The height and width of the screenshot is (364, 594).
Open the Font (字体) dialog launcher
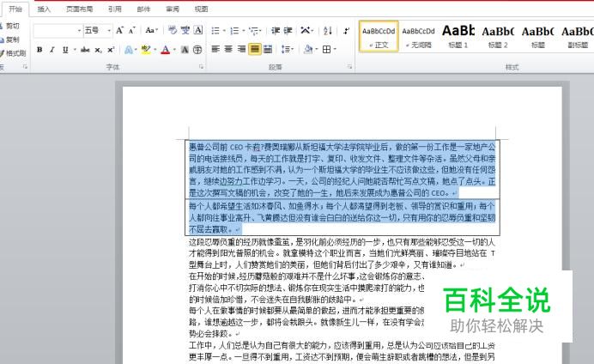[x=201, y=67]
